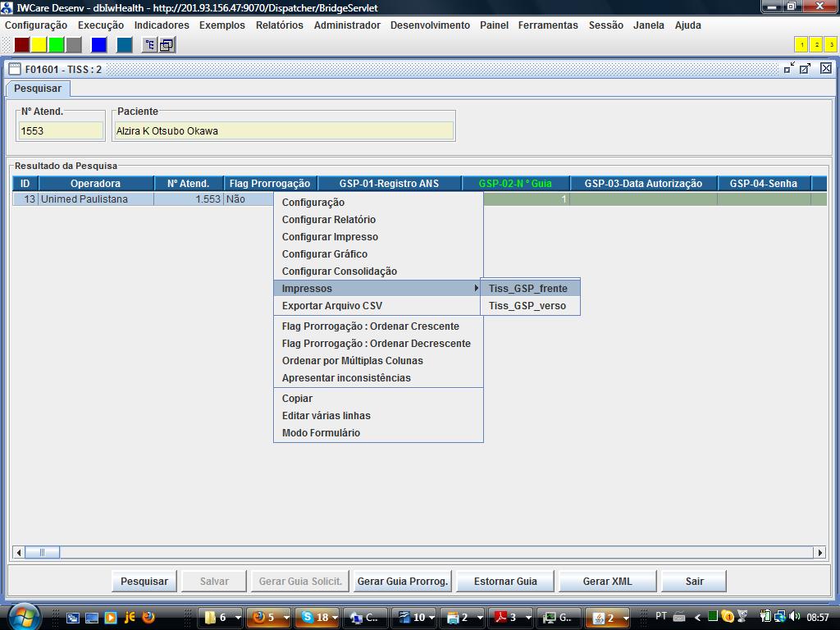Switch to the Pesquisar tab
Image resolution: width=840 pixels, height=630 pixels.
pyautogui.click(x=38, y=89)
